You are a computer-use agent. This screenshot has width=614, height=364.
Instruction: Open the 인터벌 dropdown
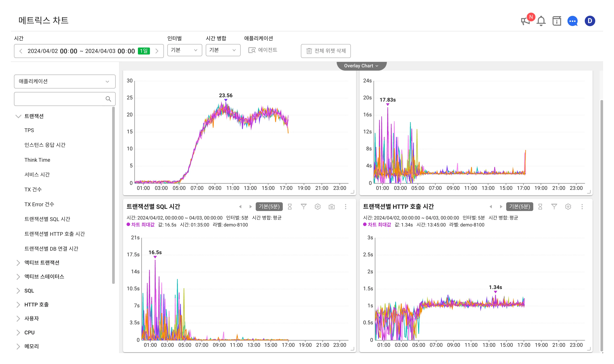185,50
